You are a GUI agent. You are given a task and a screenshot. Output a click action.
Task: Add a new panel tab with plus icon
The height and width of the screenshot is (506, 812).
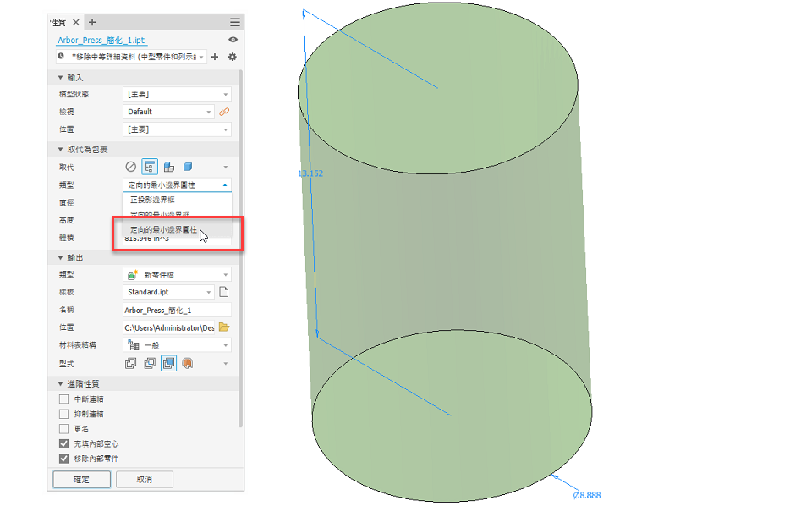[x=92, y=22]
